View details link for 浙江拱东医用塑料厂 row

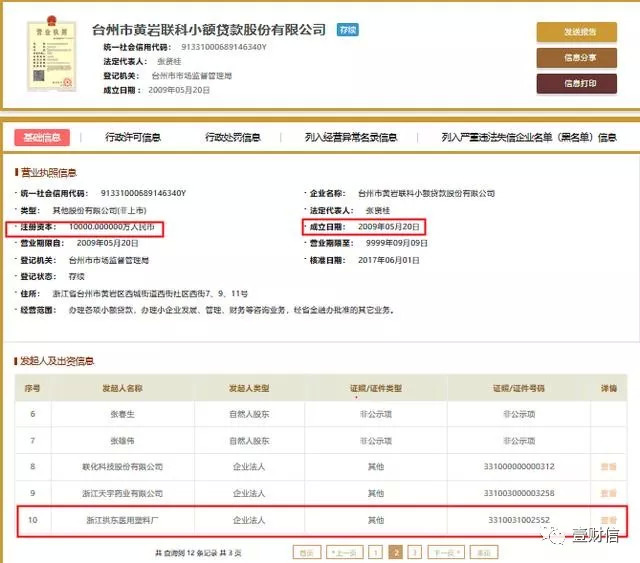click(609, 520)
